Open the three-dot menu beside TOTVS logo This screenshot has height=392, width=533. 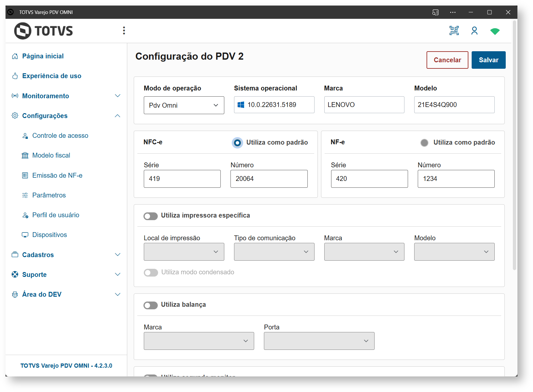tap(124, 30)
